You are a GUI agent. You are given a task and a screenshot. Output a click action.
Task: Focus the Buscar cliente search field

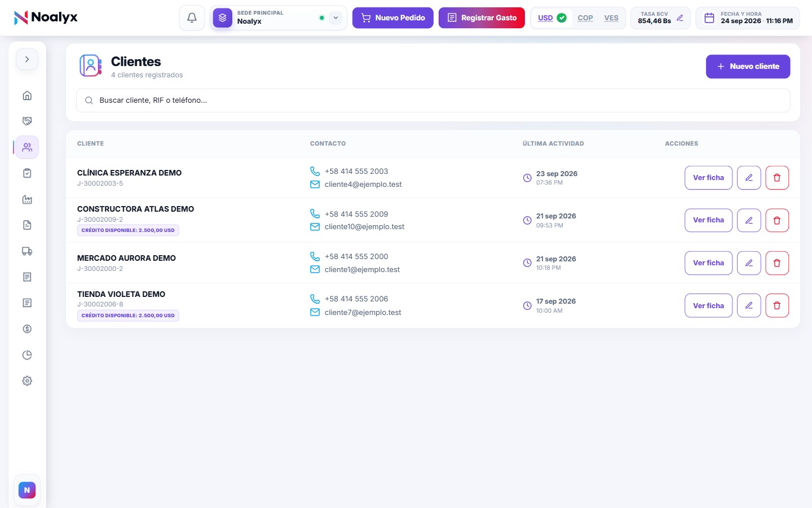click(x=433, y=100)
